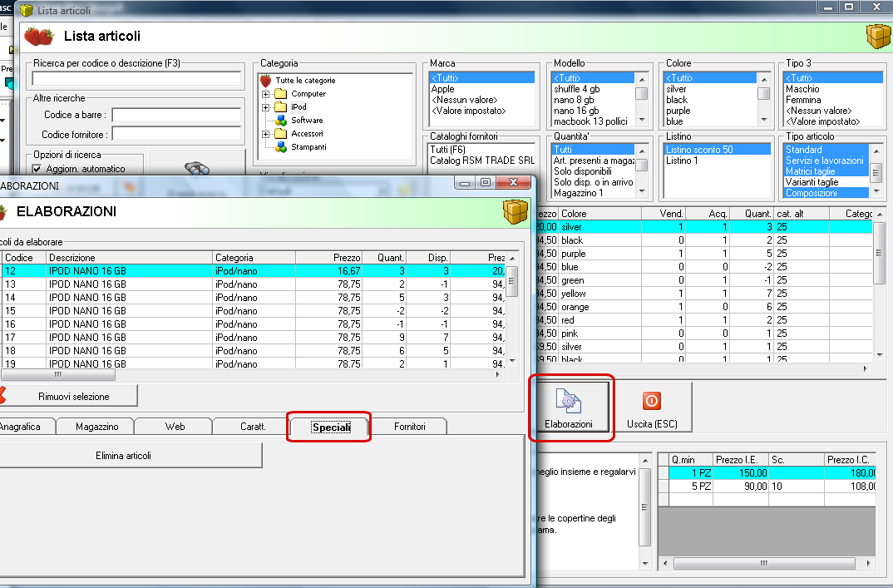Select Matrici taglie in Tipo articolo
Viewport: 893px width, 588px height.
pos(826,171)
